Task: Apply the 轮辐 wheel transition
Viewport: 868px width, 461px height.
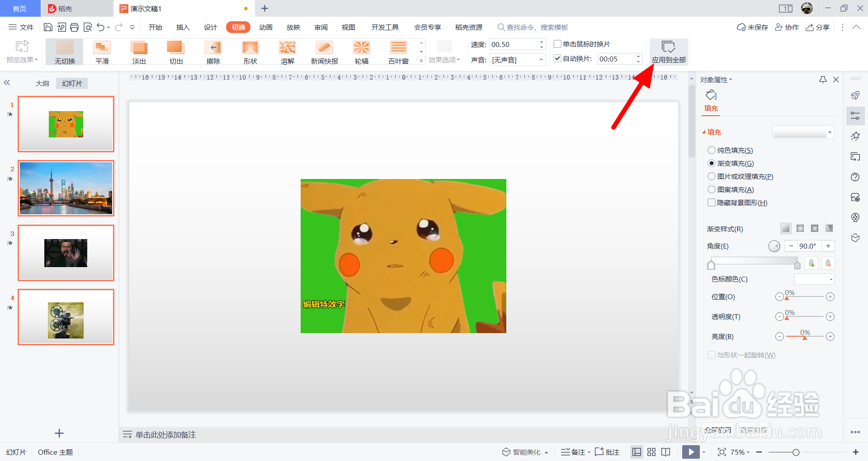Action: click(361, 52)
